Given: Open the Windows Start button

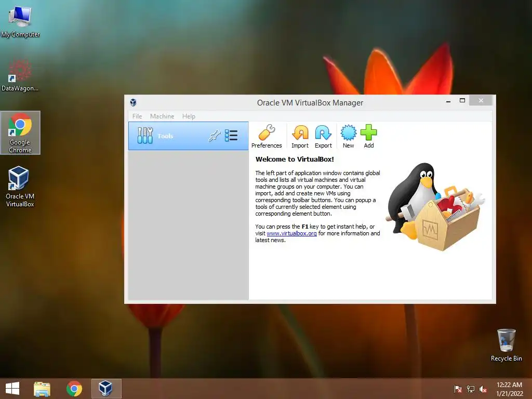Looking at the screenshot, I should pyautogui.click(x=12, y=389).
